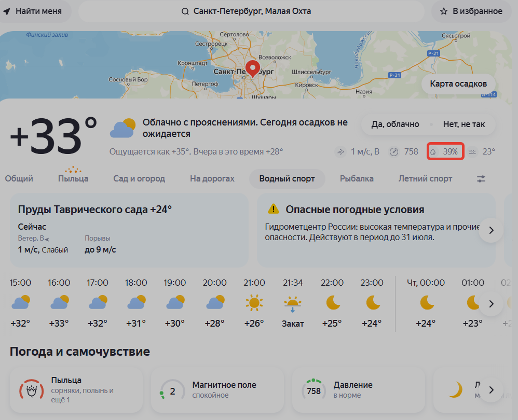This screenshot has width=518, height=420.
Task: Click the Кронштадт label on map
Action: pos(192,63)
